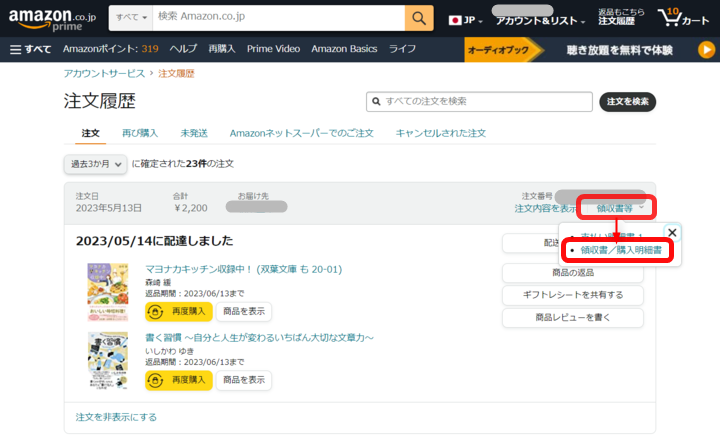Screen dimensions: 720x438
Task: Click the アカウントサービス breadcrumb
Action: pyautogui.click(x=104, y=73)
